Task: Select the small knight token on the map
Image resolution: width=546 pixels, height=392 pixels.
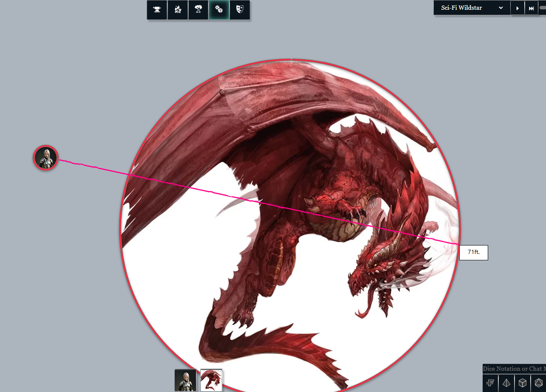Action: pos(45,158)
